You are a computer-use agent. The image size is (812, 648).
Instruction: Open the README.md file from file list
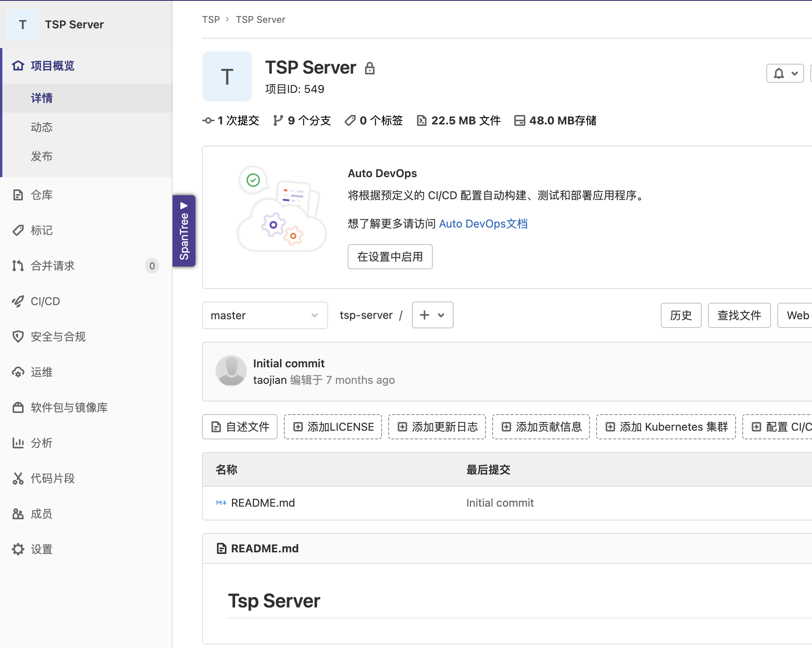[263, 503]
